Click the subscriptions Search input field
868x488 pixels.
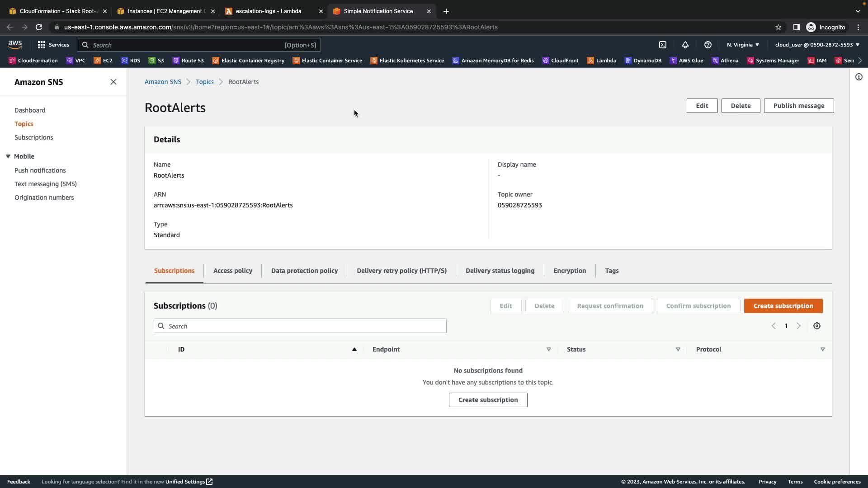(x=300, y=326)
